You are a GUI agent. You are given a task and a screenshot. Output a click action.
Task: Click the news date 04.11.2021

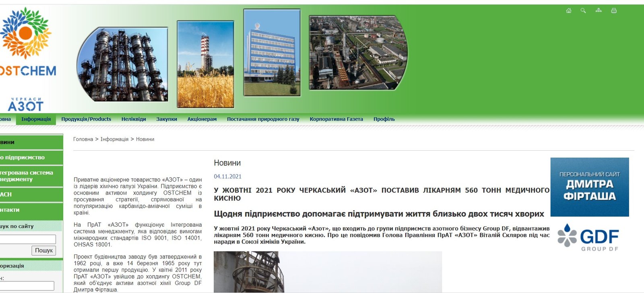click(x=228, y=176)
